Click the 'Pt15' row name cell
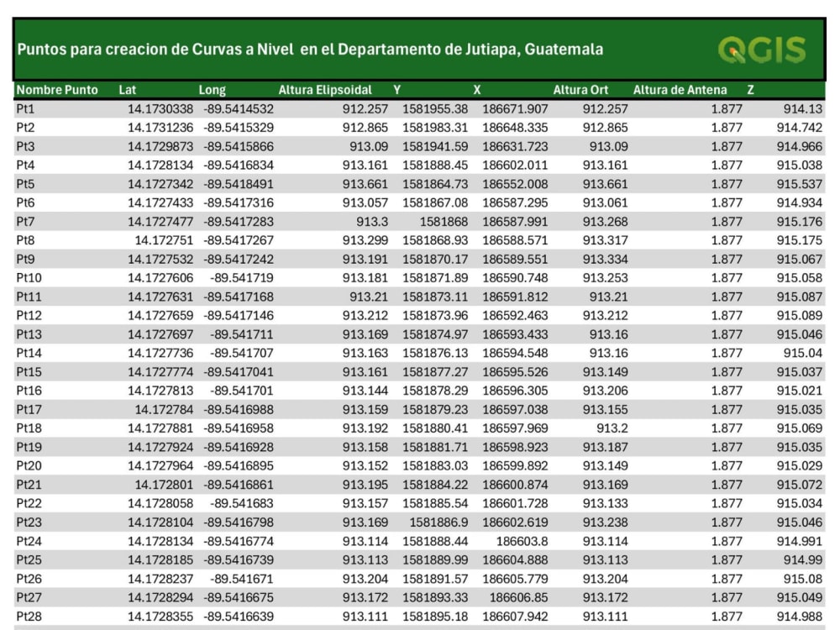 [x=29, y=372]
